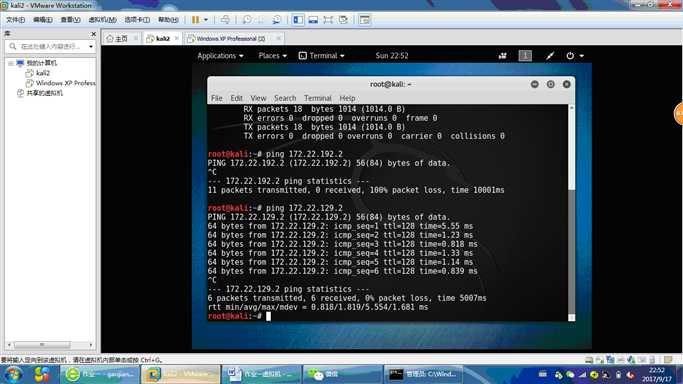Close the library panel with its X
The image size is (683, 384).
pos(93,34)
